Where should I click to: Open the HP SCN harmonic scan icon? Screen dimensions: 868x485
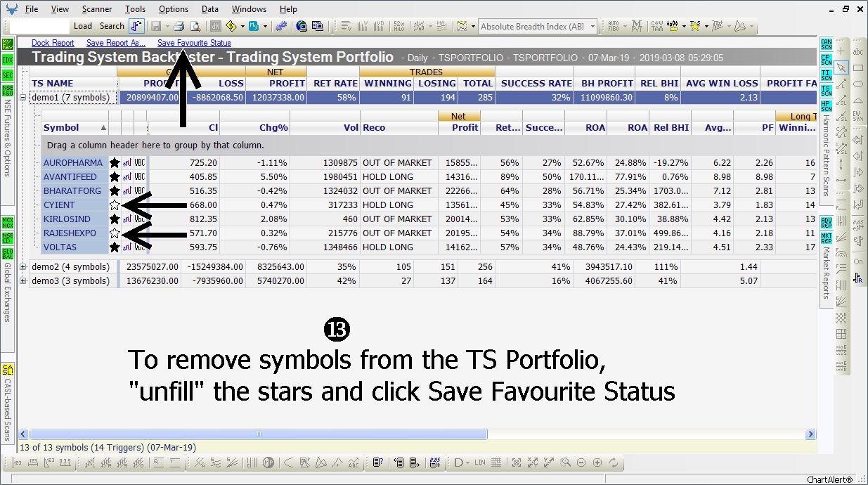tap(826, 105)
